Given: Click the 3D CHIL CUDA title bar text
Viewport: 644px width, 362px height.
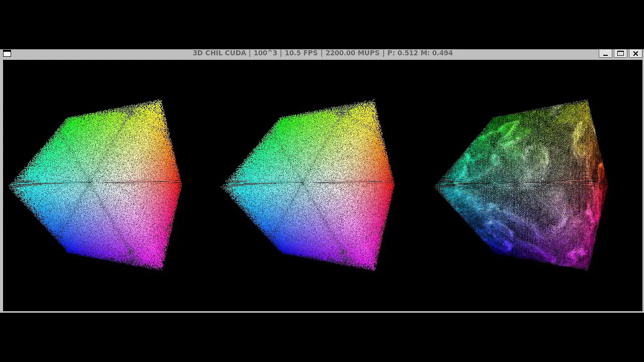Looking at the screenshot, I should [x=323, y=53].
